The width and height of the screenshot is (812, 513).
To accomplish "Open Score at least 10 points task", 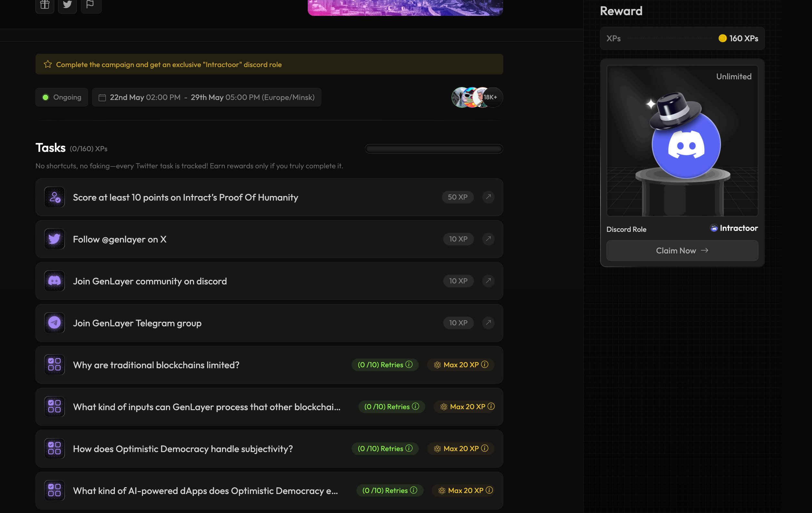I will (x=269, y=197).
